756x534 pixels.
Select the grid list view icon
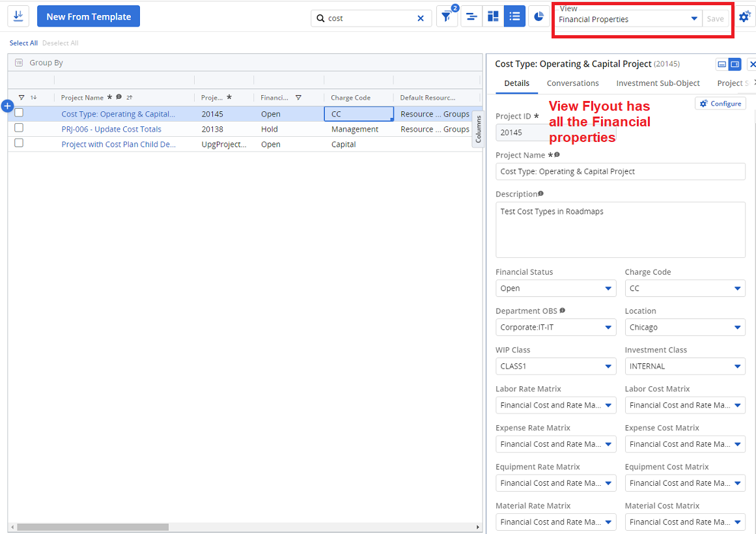pos(514,17)
